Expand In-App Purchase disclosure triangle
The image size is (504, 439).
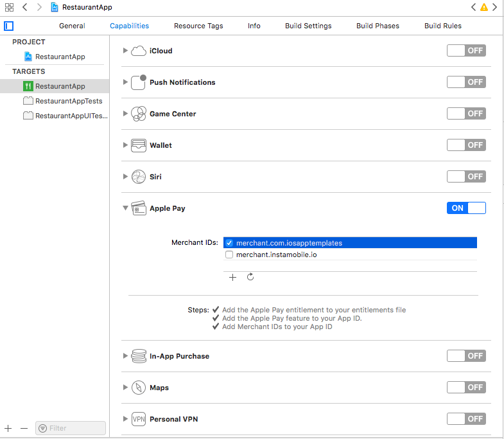click(x=125, y=355)
